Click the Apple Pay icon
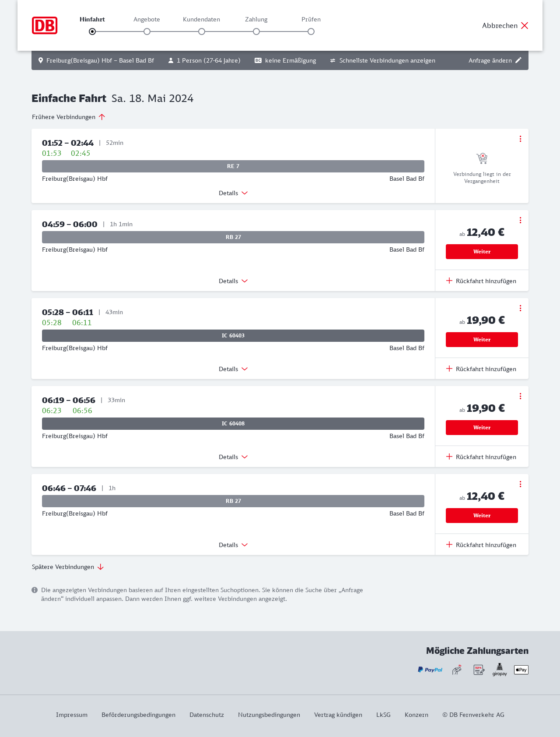This screenshot has height=737, width=560. (521, 670)
